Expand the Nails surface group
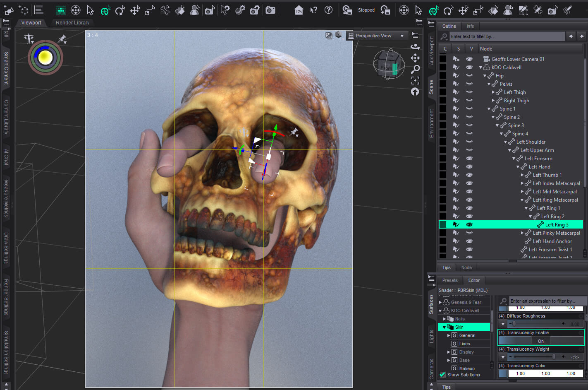Image resolution: width=588 pixels, height=390 pixels. coord(445,319)
